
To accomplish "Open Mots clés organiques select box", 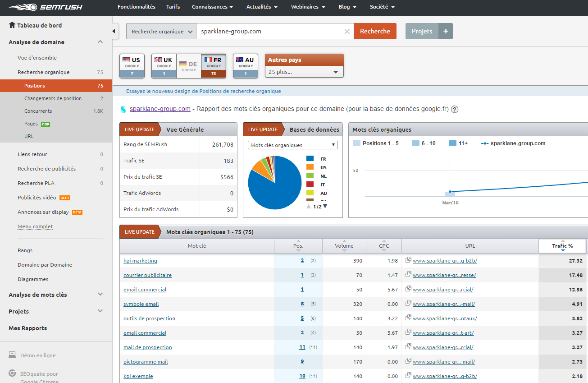I will click(x=292, y=145).
